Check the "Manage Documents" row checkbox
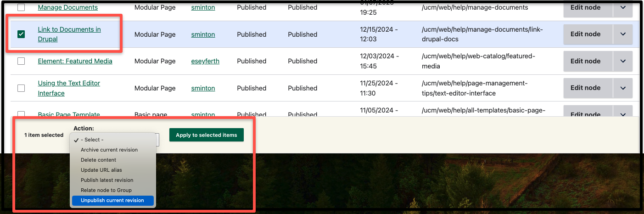Screen dimensions: 644x214 point(21,8)
